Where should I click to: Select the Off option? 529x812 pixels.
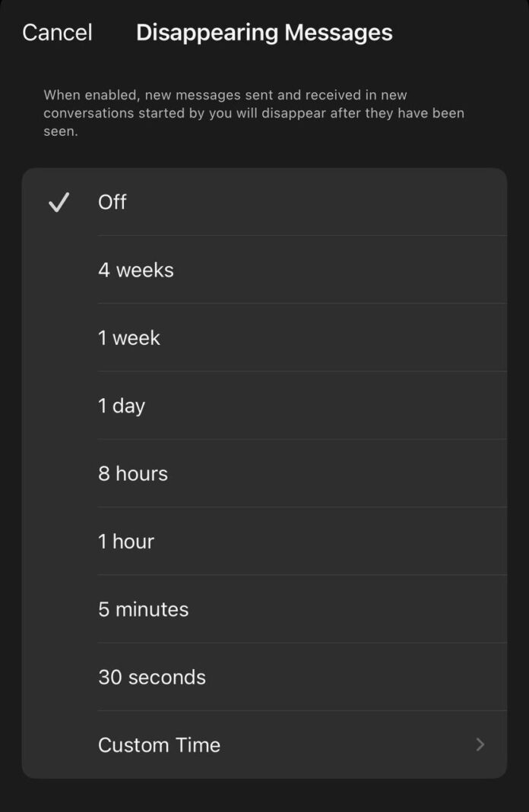click(x=112, y=202)
